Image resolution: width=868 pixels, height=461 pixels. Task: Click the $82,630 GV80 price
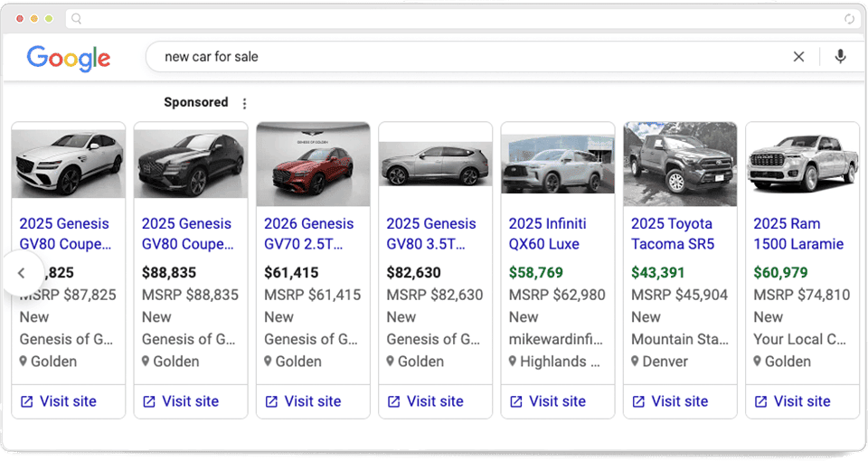point(413,273)
